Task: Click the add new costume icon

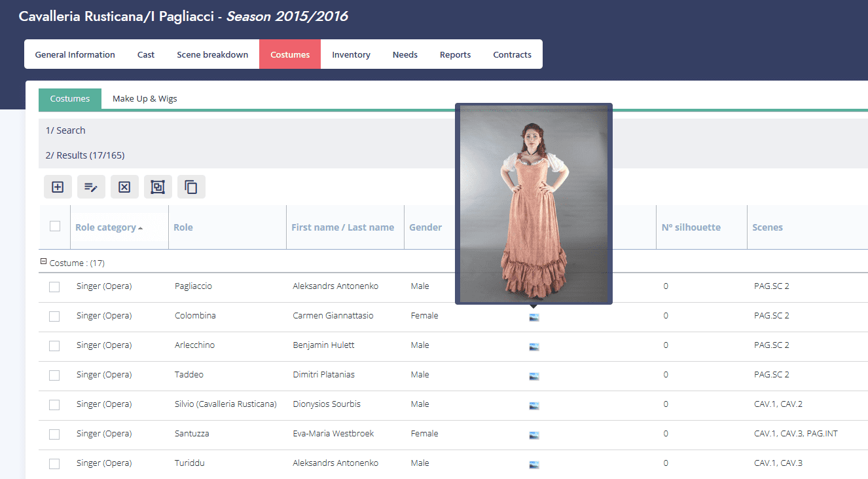Action: point(58,187)
